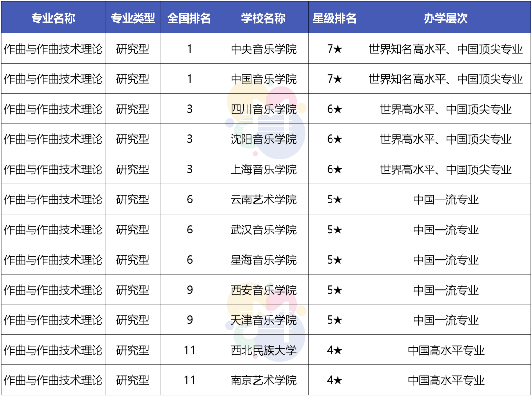
Task: Click 中国一流专业 in the 云南艺术学院 row
Action: click(x=446, y=199)
